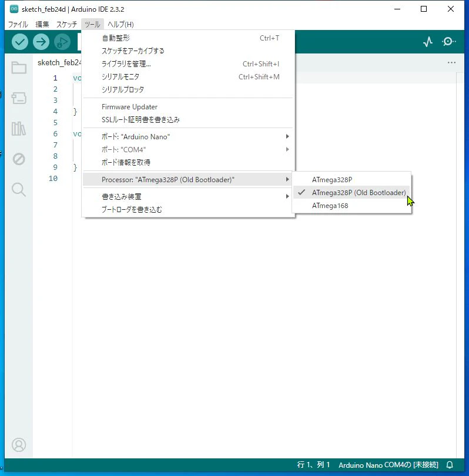Choose ATmega168 processor option
Image resolution: width=469 pixels, height=476 pixels.
(351, 206)
